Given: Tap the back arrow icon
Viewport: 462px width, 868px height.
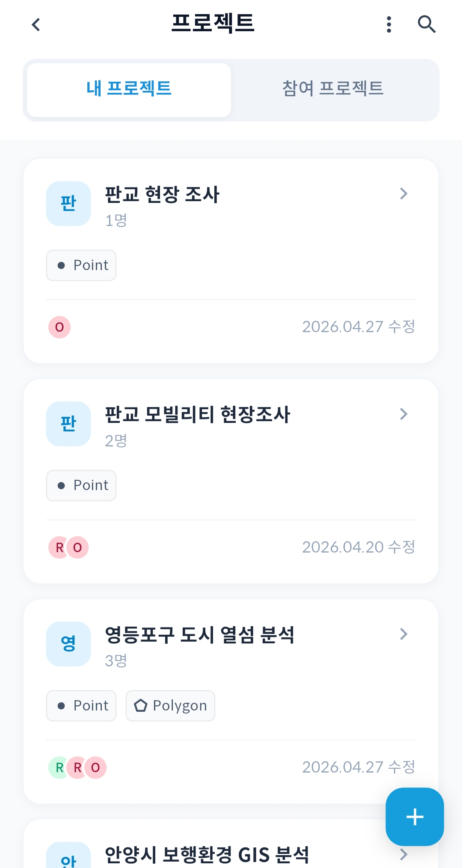Looking at the screenshot, I should tap(36, 25).
